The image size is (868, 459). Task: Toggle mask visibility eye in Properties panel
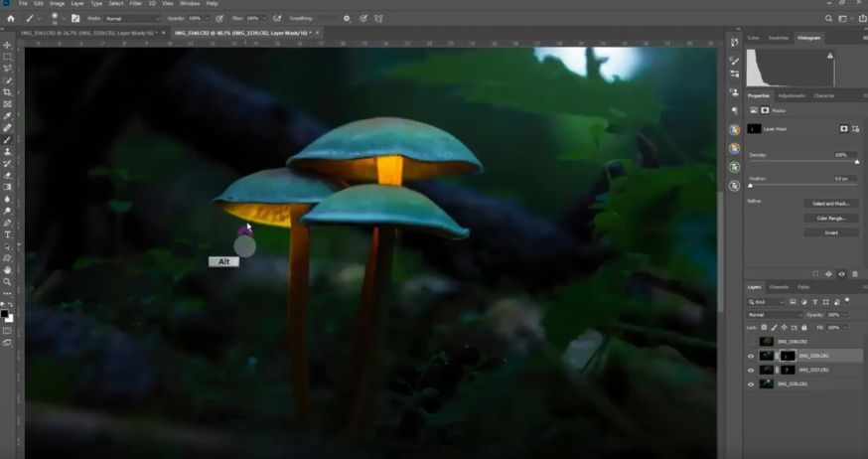pos(842,274)
